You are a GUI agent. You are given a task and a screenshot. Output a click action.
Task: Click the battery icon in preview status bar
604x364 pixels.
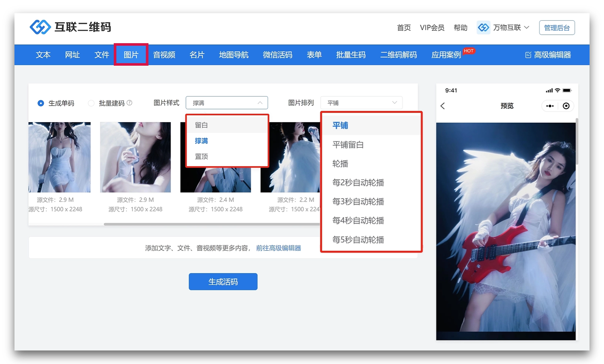pos(567,90)
